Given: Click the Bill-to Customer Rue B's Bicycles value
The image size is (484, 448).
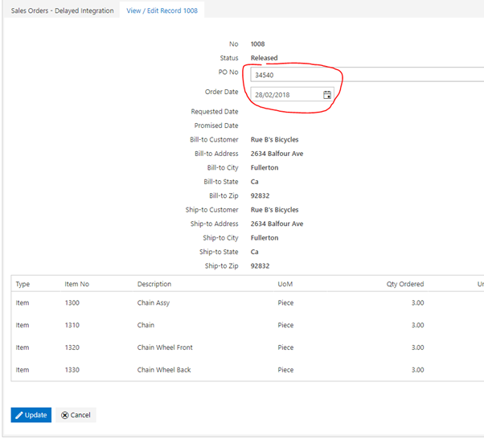Looking at the screenshot, I should [275, 140].
